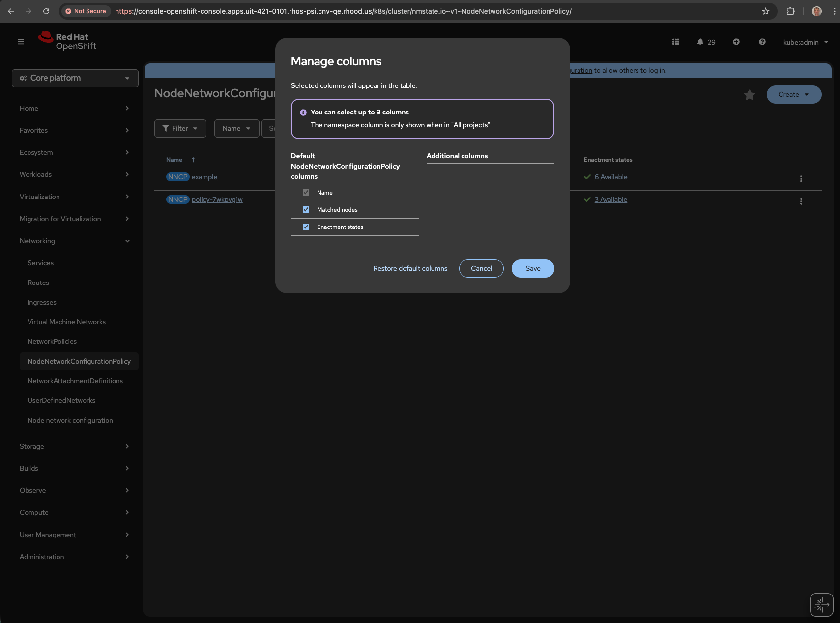840x623 pixels.
Task: Uncheck the Enactment states column checkbox
Action: coord(306,227)
